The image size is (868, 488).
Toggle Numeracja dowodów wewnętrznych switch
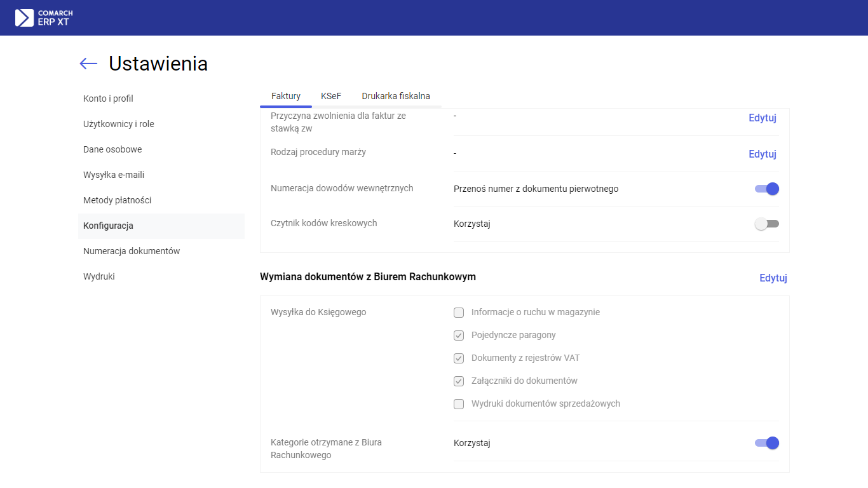point(766,189)
